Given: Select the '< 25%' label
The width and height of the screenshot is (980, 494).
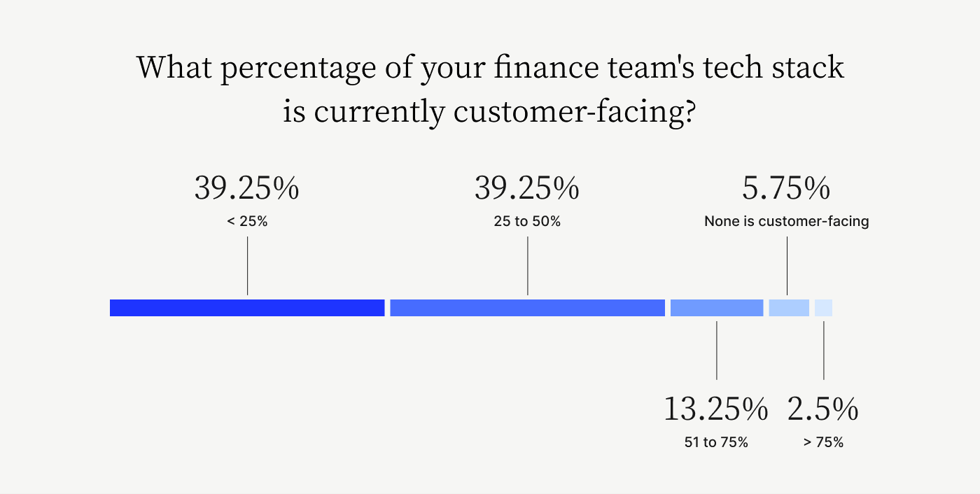Looking at the screenshot, I should [x=247, y=222].
